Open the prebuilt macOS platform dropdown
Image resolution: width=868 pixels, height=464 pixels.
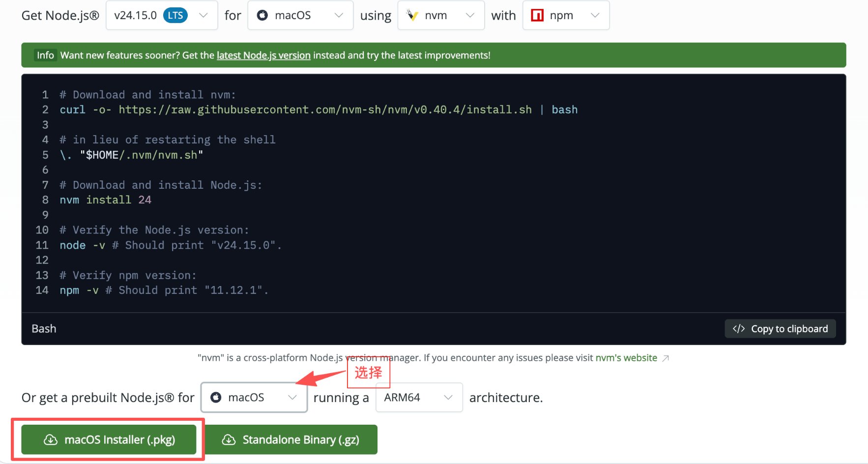[254, 397]
